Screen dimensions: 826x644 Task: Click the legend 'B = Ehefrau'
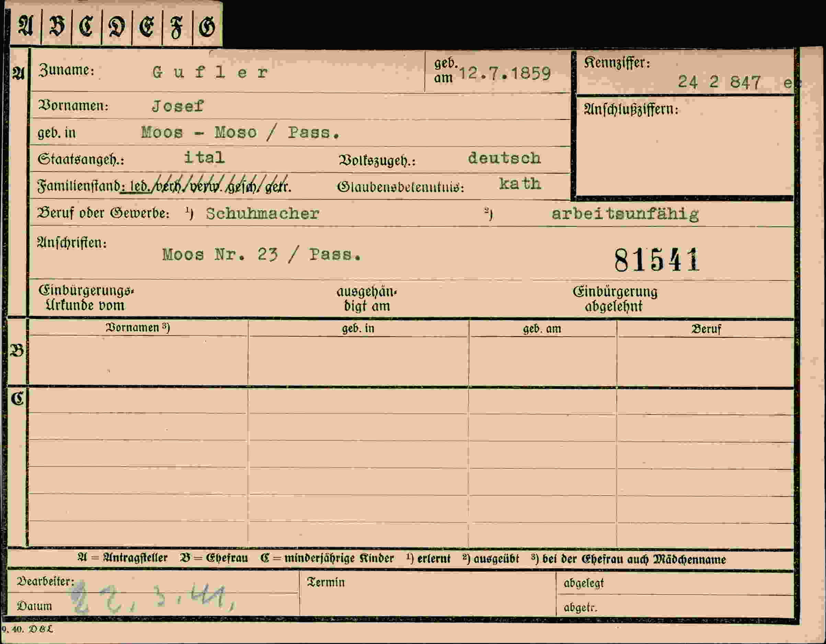(214, 558)
